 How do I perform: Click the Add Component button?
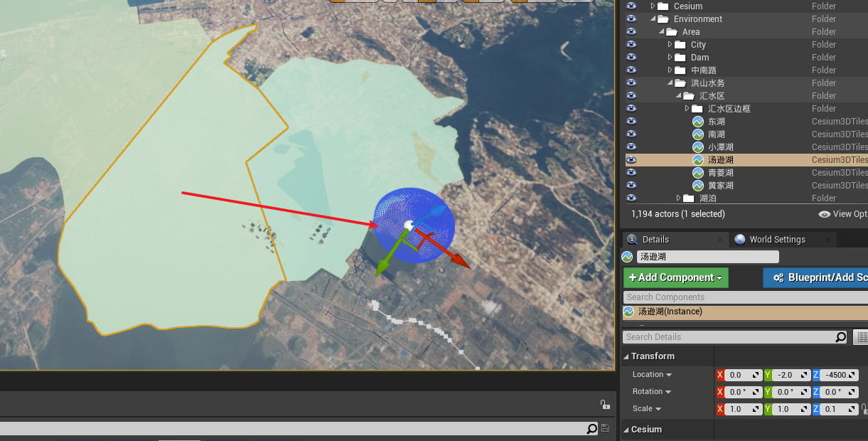point(675,277)
